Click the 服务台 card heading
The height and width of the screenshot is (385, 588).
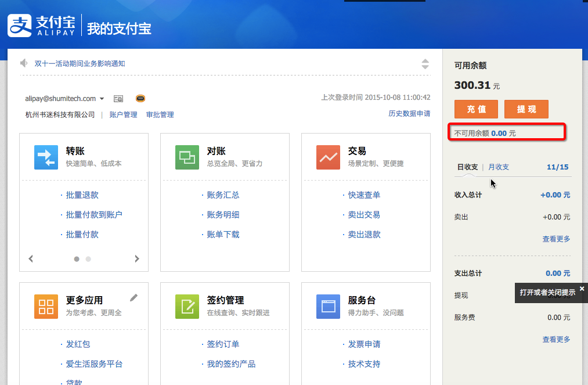click(x=362, y=300)
